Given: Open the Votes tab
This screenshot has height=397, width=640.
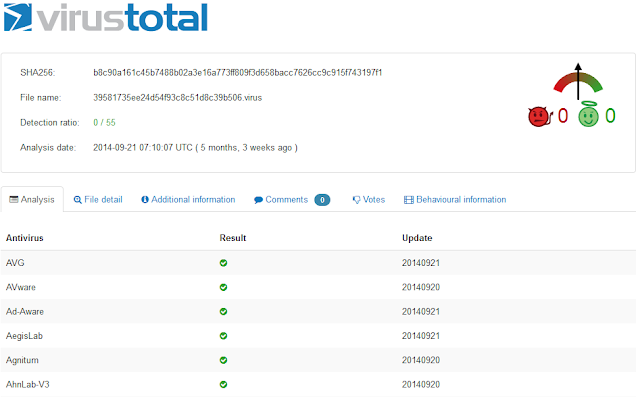Looking at the screenshot, I should [x=369, y=200].
